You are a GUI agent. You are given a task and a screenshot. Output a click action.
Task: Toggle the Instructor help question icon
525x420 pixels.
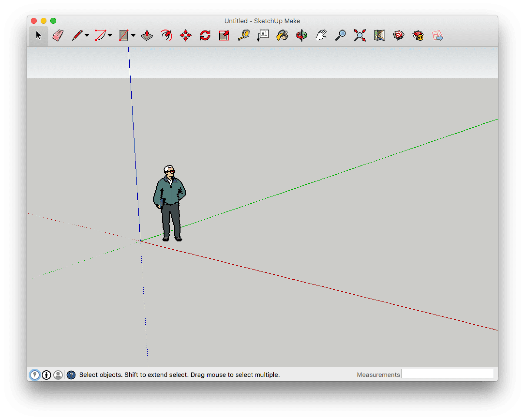point(71,375)
